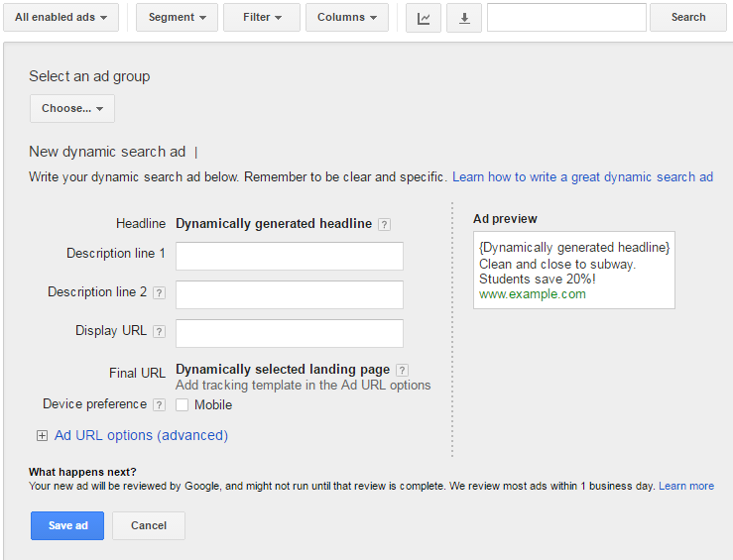Click help icon beside Description line 2
This screenshot has width=733, height=560.
pos(159,293)
